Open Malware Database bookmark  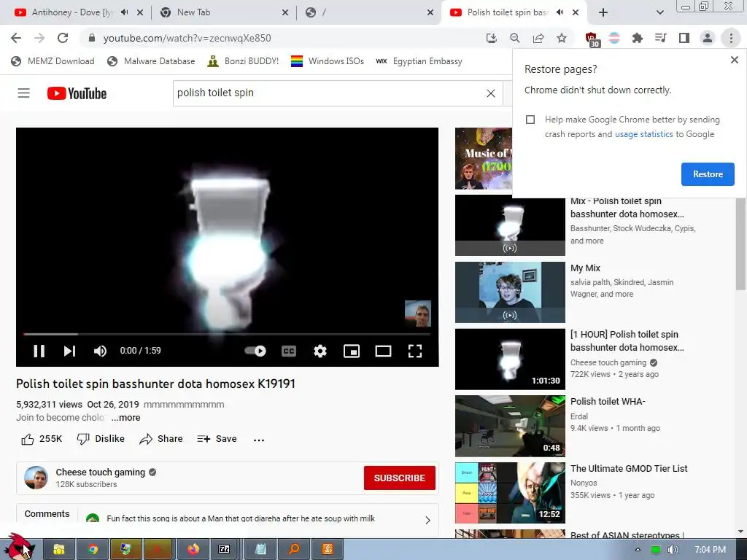point(152,61)
